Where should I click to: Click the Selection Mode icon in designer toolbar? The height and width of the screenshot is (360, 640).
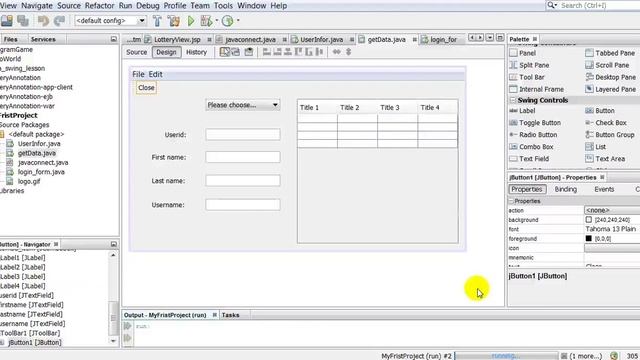225,52
